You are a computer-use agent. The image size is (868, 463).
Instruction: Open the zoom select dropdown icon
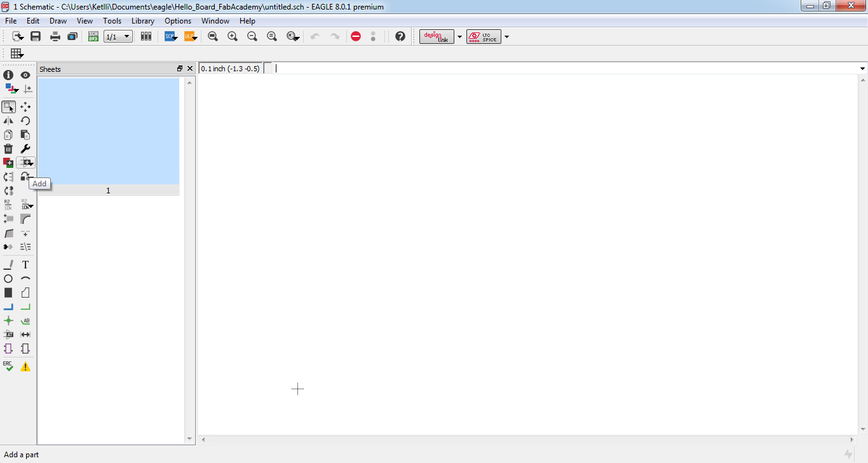tap(293, 36)
